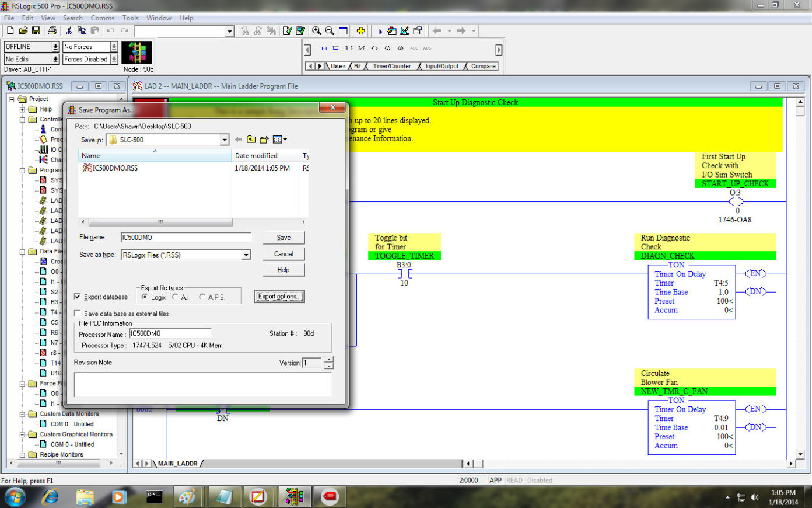Image resolution: width=812 pixels, height=508 pixels.
Task: Click the branch instruction icon on the palette
Action: pos(335,49)
